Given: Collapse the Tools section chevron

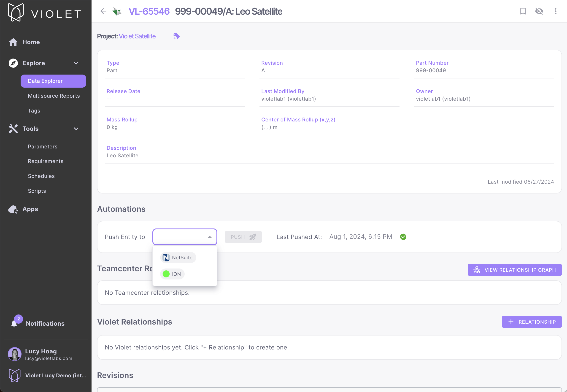Looking at the screenshot, I should pos(76,129).
